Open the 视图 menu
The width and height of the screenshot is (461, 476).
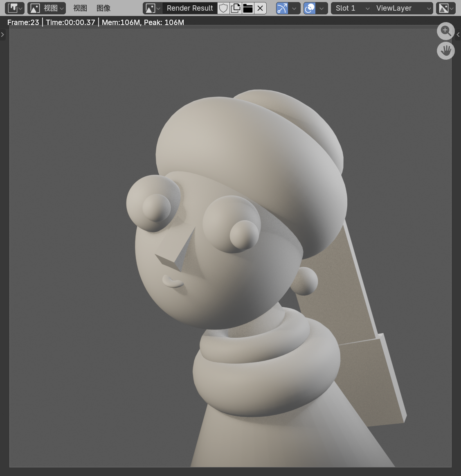tap(80, 8)
